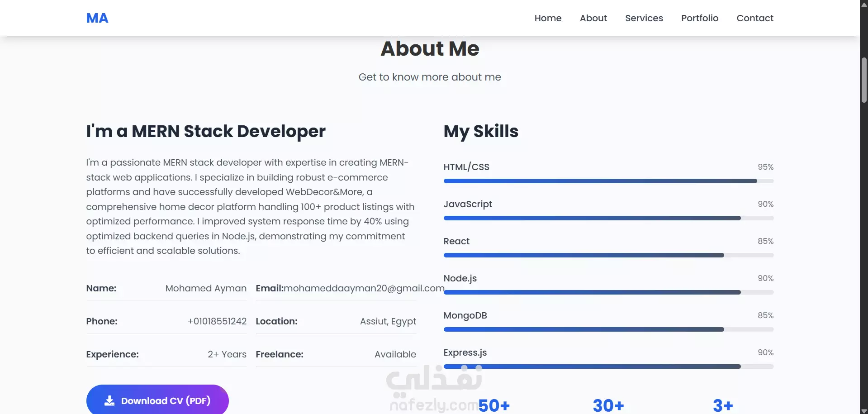This screenshot has height=414, width=868.
Task: Click the Location: field label
Action: coord(276,321)
